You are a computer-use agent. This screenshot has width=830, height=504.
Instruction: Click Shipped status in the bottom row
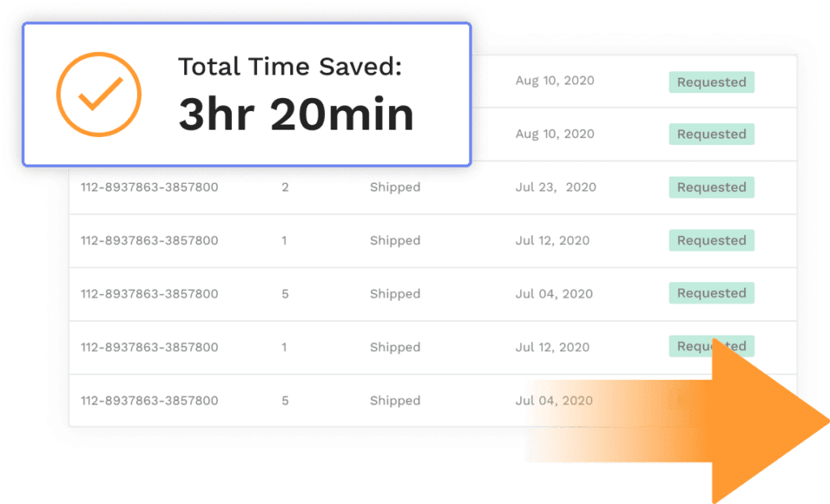[x=395, y=400]
